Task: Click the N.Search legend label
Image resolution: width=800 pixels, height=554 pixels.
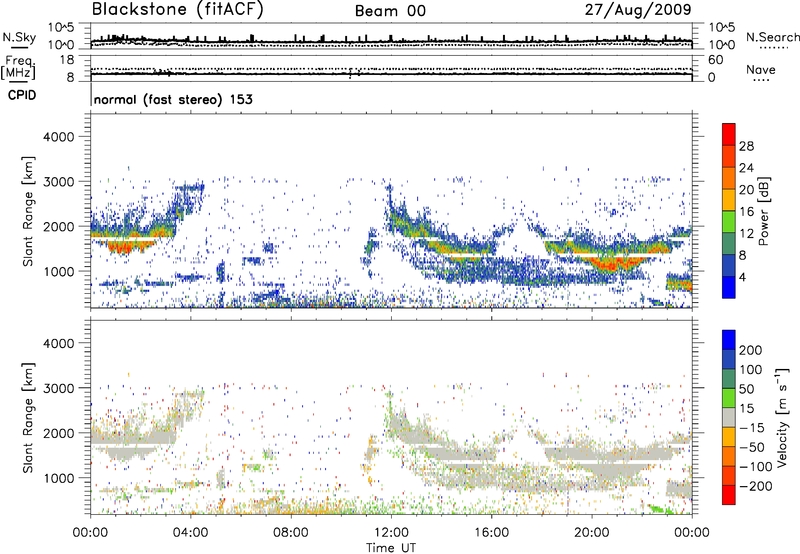Action: (x=772, y=37)
